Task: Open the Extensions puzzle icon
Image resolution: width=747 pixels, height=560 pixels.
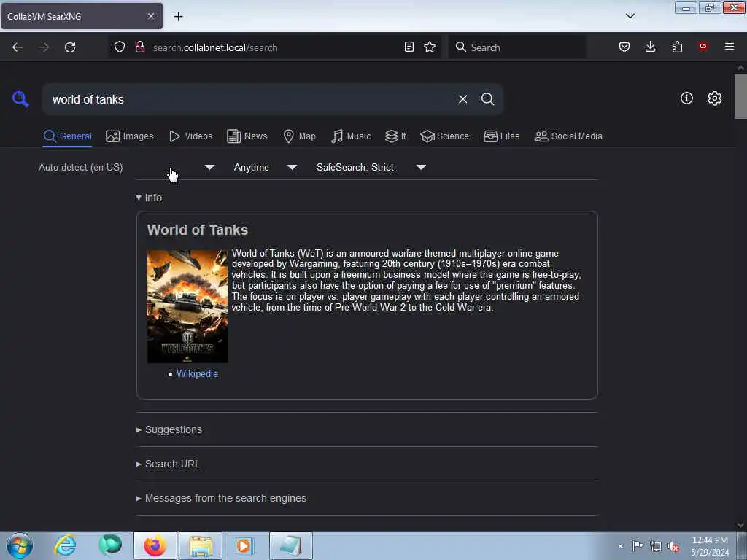Action: click(677, 47)
